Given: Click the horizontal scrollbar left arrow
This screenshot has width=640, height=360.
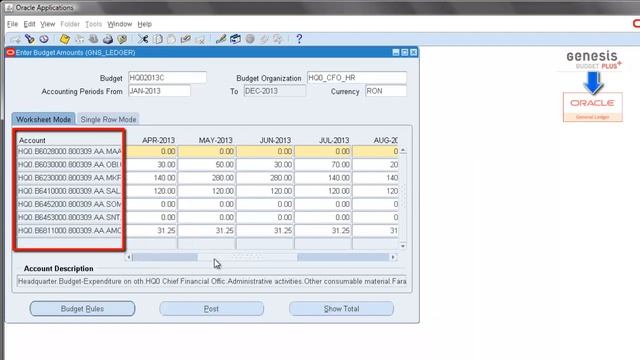Looking at the screenshot, I should 129,257.
